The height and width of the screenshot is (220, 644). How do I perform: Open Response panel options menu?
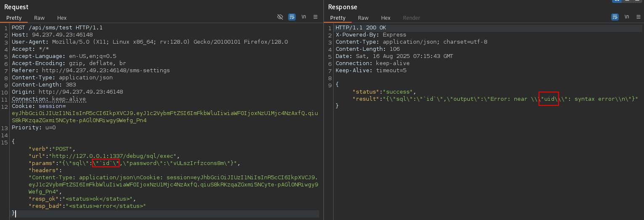point(639,17)
